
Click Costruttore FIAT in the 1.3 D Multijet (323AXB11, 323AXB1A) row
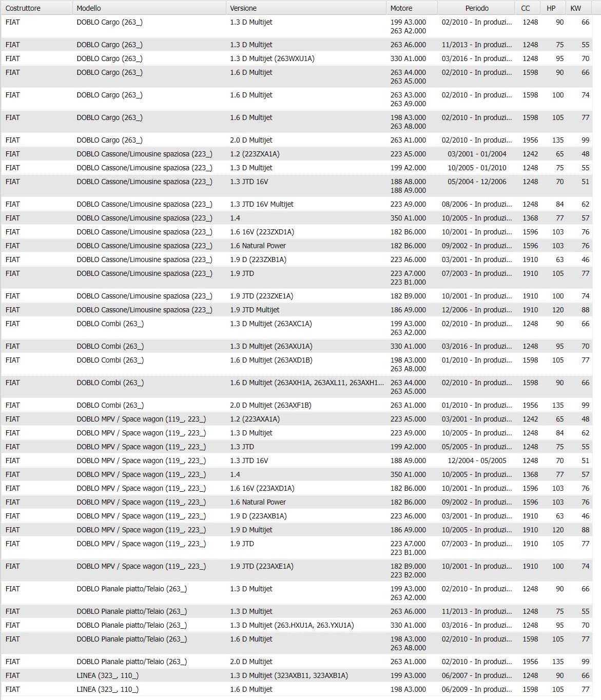(12, 675)
